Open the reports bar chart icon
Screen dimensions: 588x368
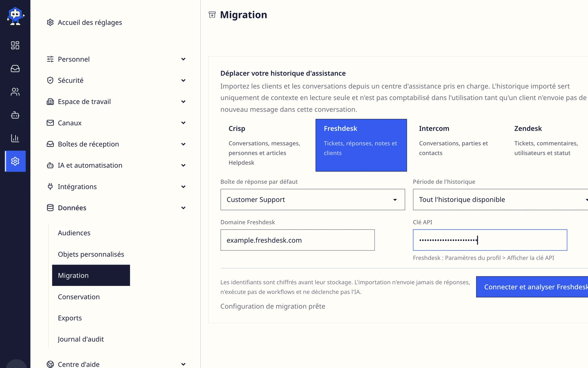15,138
